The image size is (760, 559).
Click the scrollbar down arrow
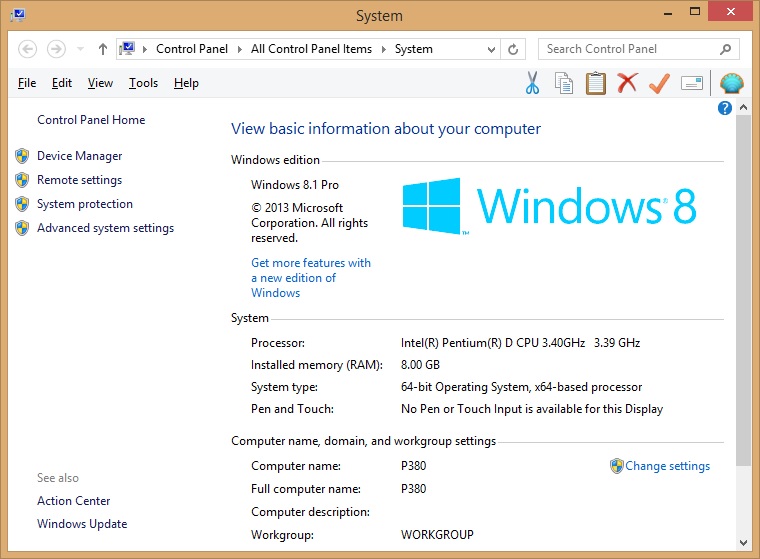[x=743, y=543]
